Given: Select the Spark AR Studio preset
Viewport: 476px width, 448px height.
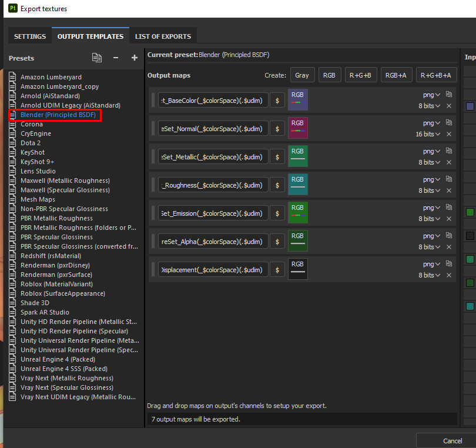Looking at the screenshot, I should click(x=45, y=313).
